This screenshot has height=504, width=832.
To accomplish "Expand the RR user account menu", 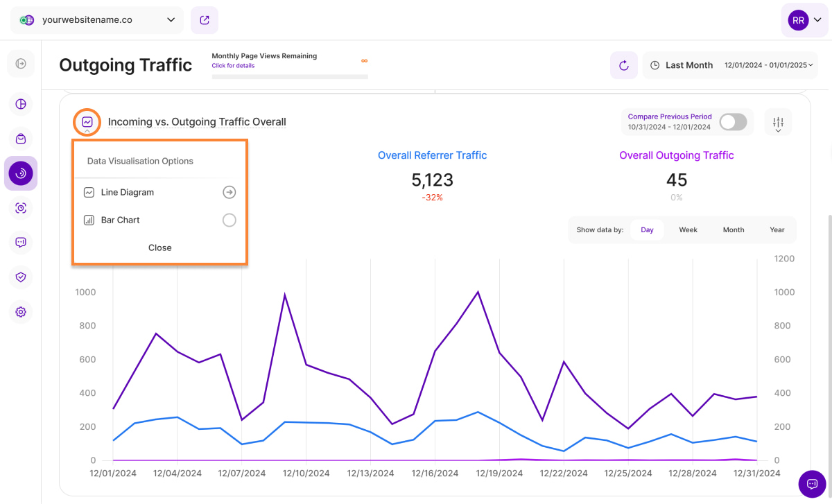I will point(804,21).
